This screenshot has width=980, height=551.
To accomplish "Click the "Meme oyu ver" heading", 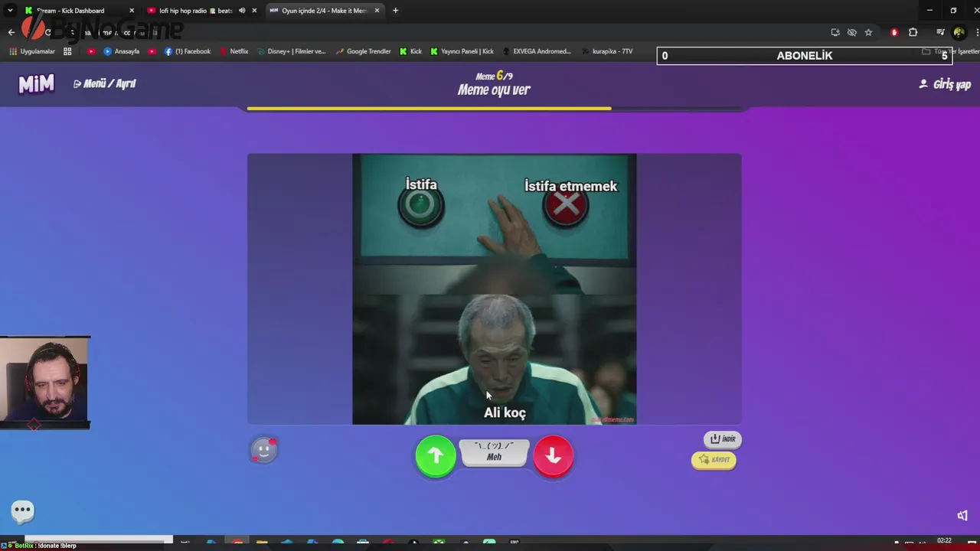I will (494, 90).
